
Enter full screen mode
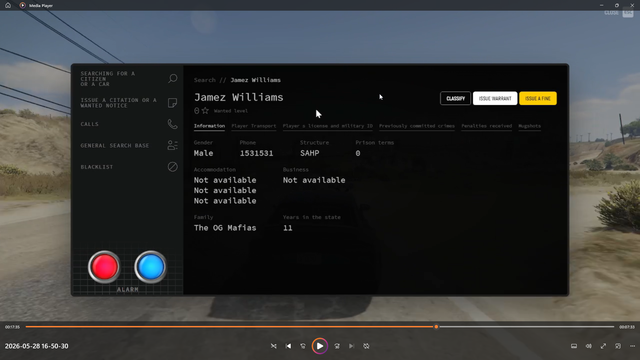(x=603, y=346)
